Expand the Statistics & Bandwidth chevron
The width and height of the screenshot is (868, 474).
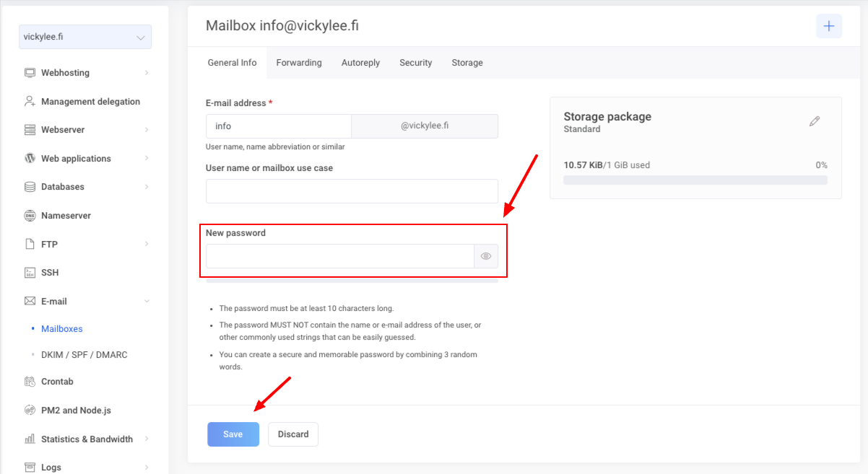pyautogui.click(x=147, y=439)
